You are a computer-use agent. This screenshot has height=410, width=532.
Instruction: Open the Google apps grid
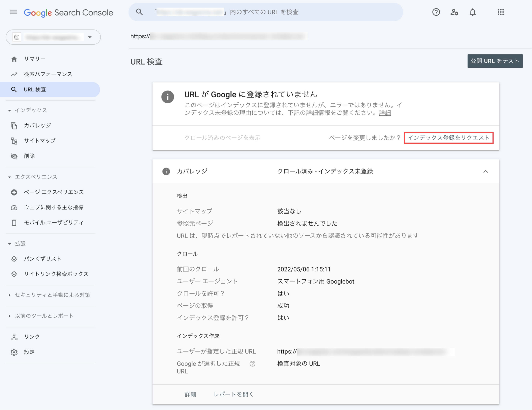[501, 12]
